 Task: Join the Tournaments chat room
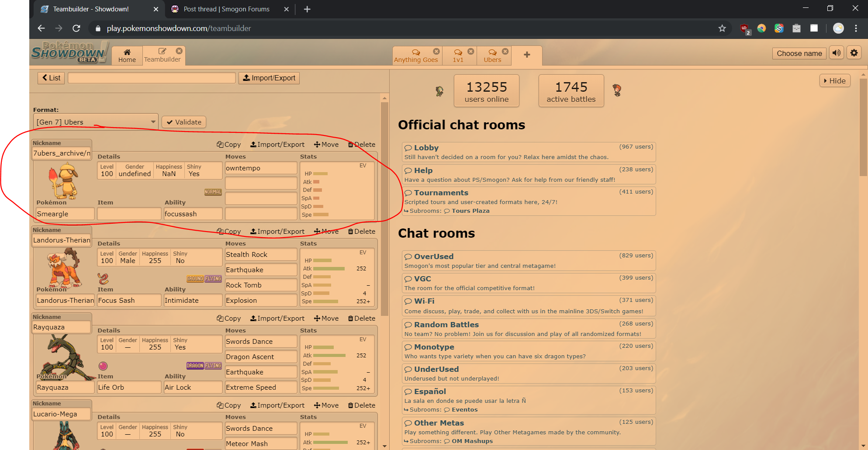click(529, 201)
